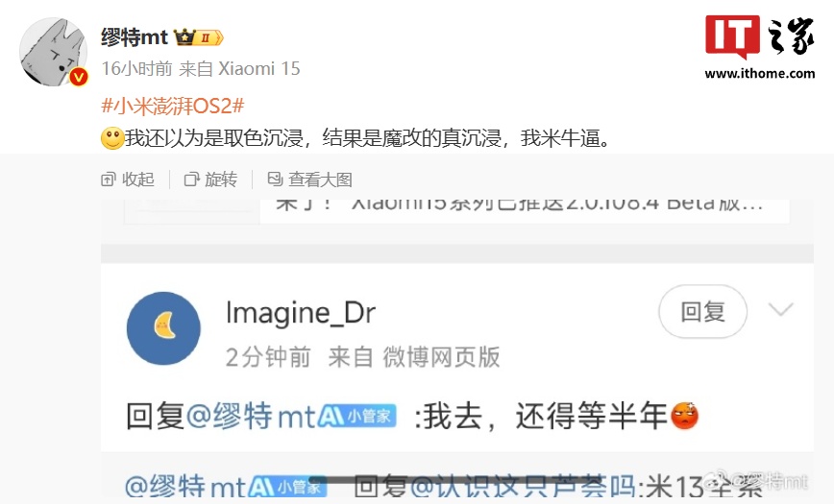834x504 pixels.
Task: Open the www.ithome.com address text
Action: click(x=760, y=73)
